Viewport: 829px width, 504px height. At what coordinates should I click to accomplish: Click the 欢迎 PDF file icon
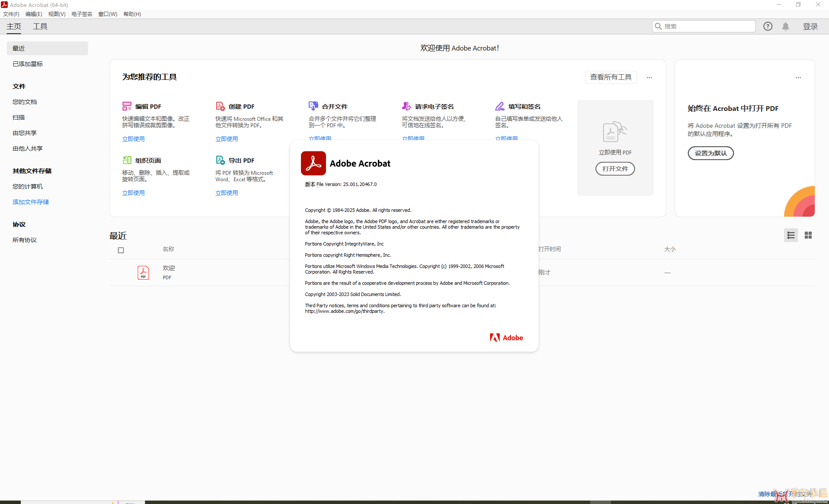click(x=143, y=273)
